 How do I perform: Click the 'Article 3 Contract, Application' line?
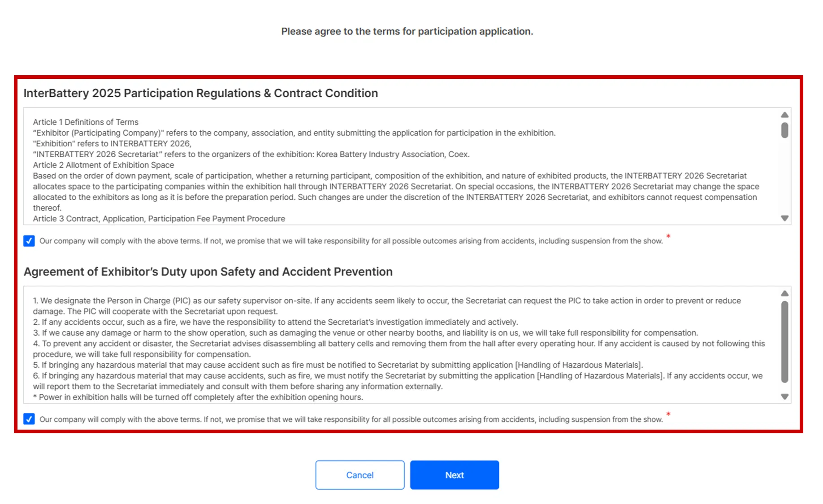(x=159, y=219)
